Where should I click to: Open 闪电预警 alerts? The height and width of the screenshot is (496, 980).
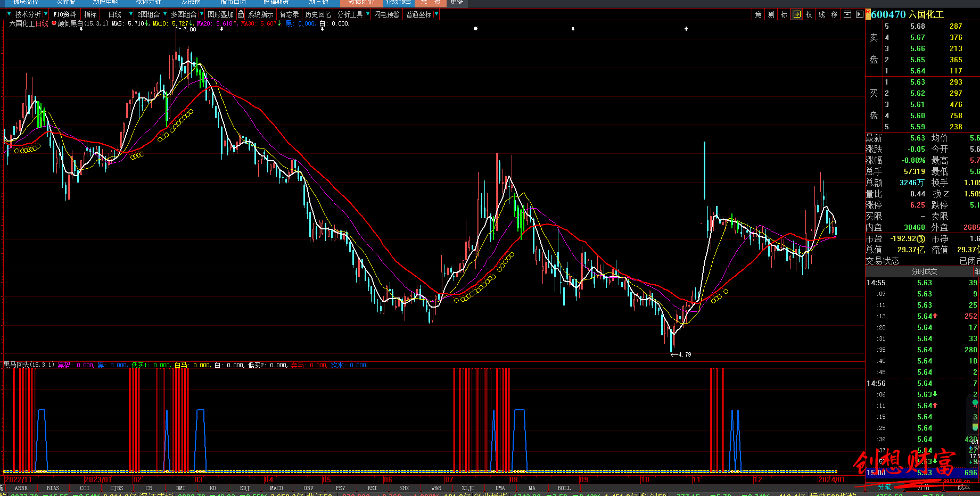coord(386,14)
